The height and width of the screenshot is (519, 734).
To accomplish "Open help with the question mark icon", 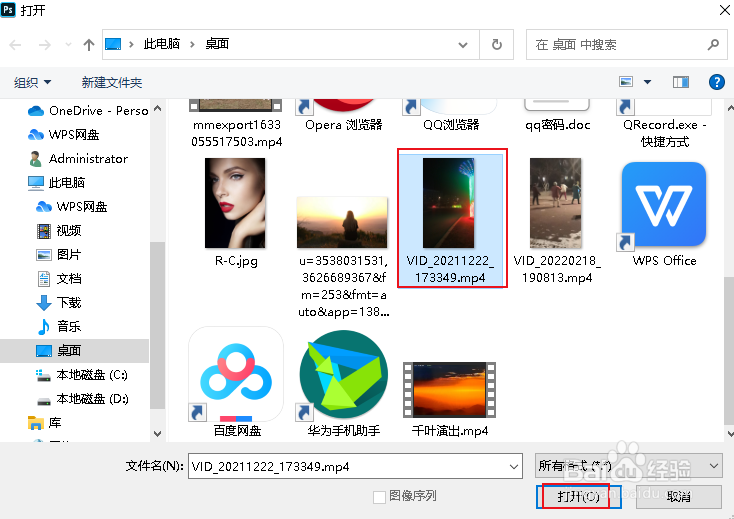I will [x=717, y=82].
